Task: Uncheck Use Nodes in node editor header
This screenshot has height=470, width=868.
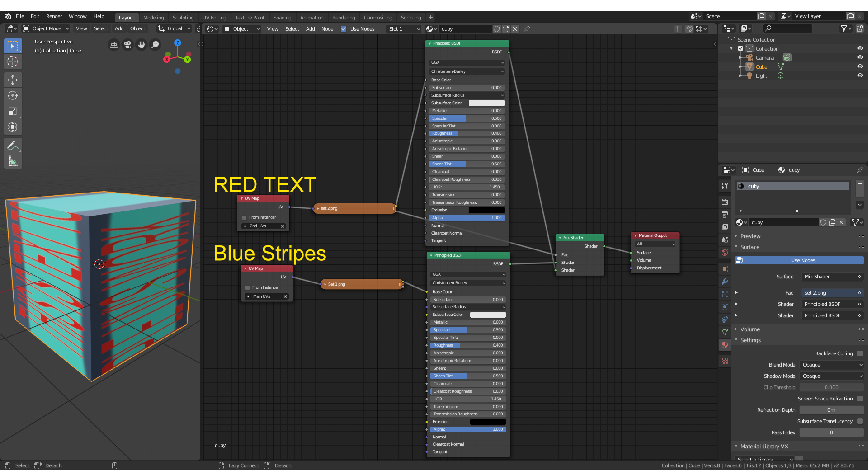Action: tap(344, 29)
